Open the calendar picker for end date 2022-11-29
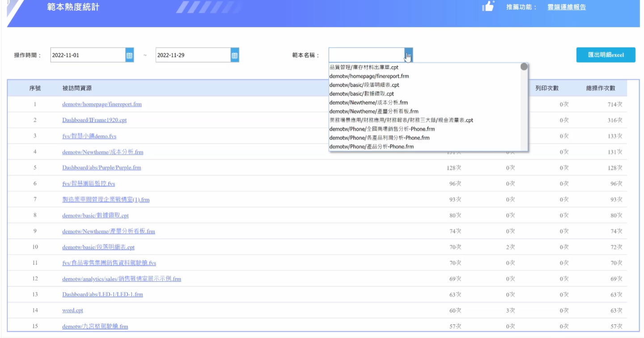Image resolution: width=644 pixels, height=338 pixels. (235, 55)
